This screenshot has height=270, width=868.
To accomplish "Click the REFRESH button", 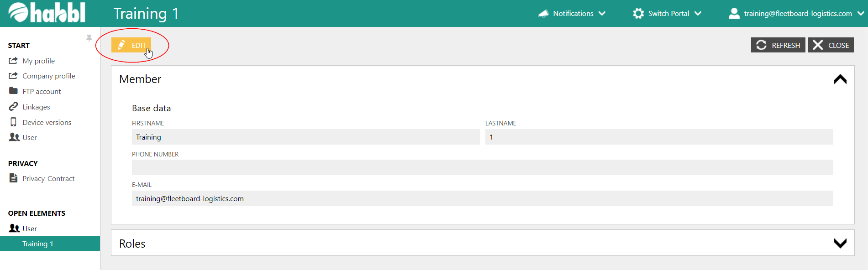I will click(778, 45).
